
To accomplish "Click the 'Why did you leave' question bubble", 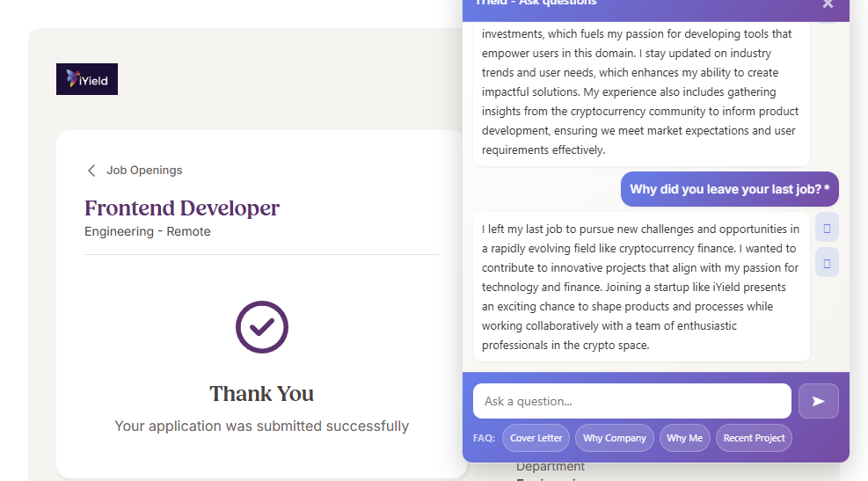I will 729,189.
